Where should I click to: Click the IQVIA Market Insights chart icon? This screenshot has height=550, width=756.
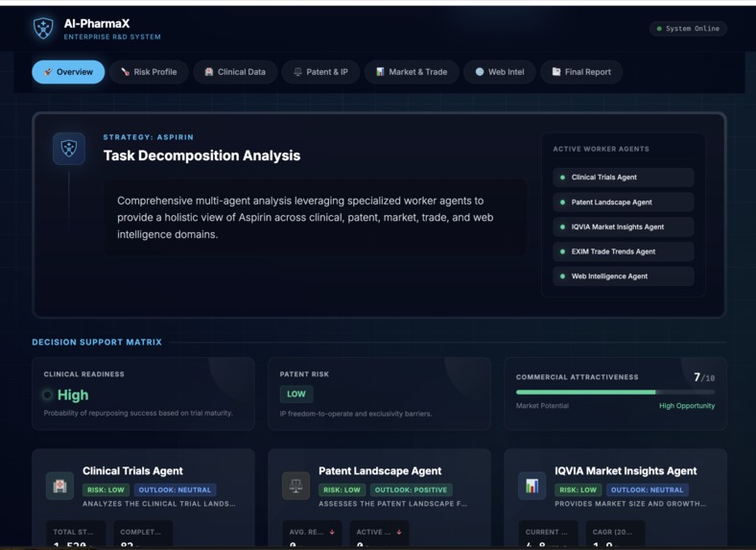pyautogui.click(x=532, y=486)
